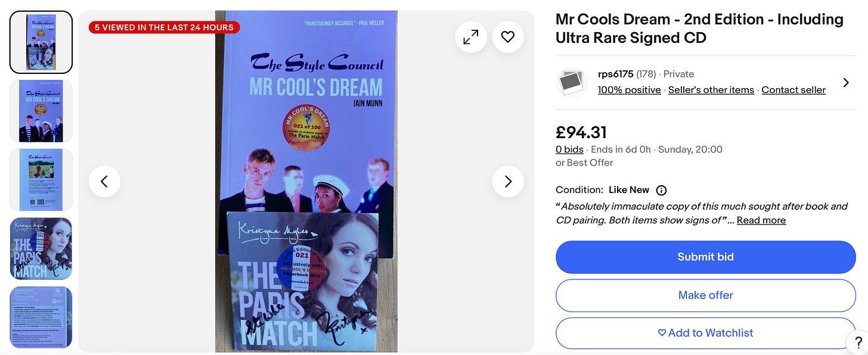
Task: Click the Condition info icon
Action: (x=661, y=190)
